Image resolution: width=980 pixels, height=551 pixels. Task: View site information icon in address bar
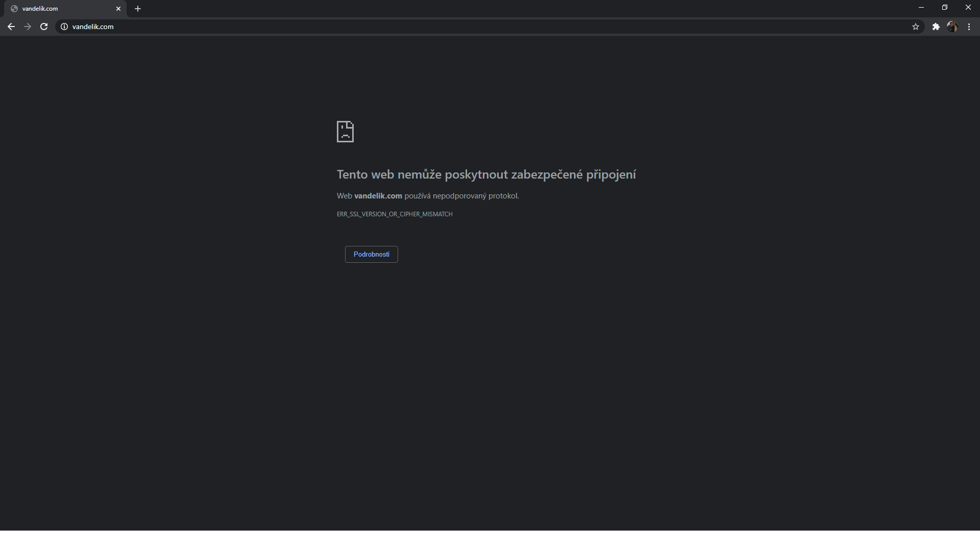point(64,27)
